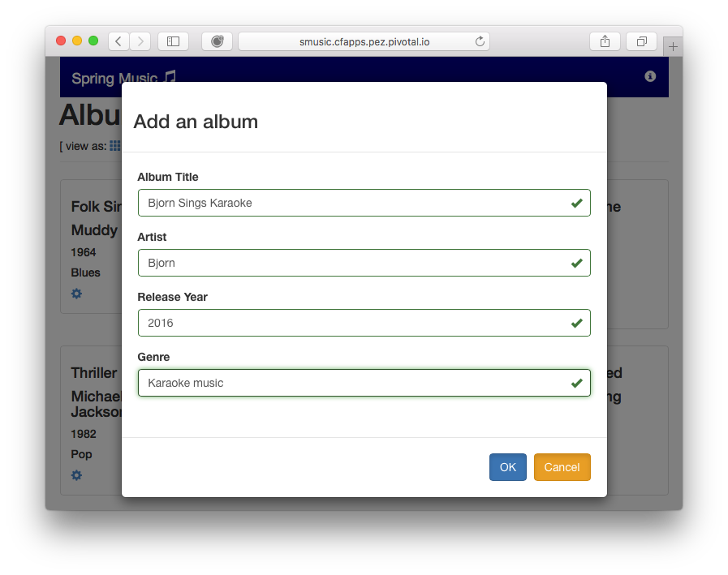Show all tabs with the tab overview icon
Image resolution: width=728 pixels, height=575 pixels.
point(642,41)
